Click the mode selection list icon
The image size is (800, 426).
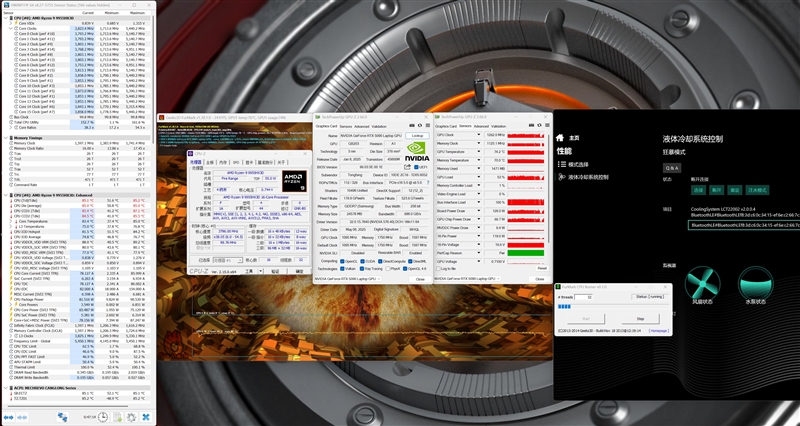point(560,164)
